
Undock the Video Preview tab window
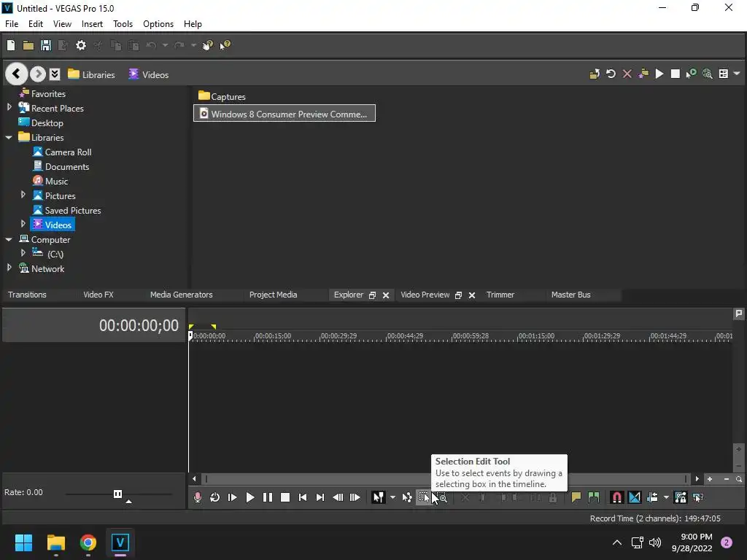(458, 295)
